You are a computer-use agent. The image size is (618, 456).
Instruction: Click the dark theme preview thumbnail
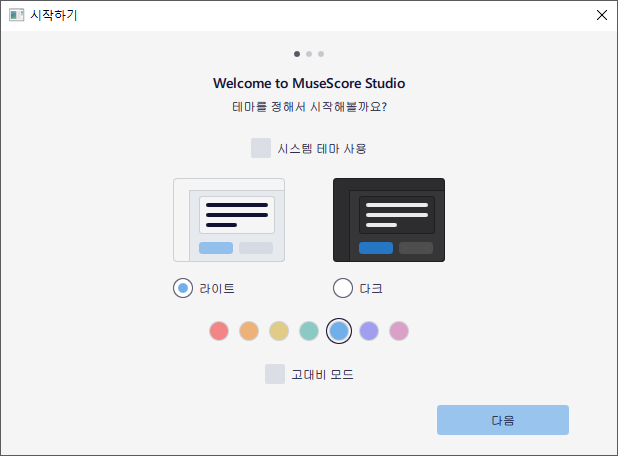389,220
